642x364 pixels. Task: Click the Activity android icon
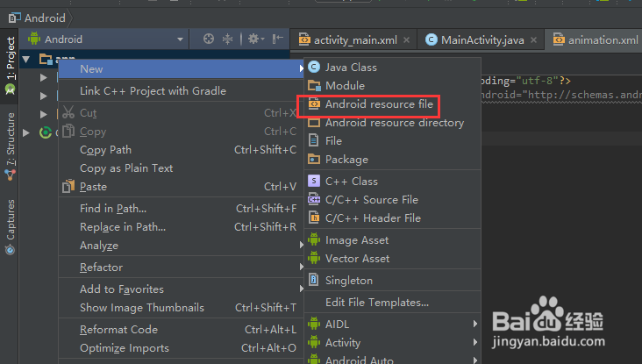tap(314, 342)
